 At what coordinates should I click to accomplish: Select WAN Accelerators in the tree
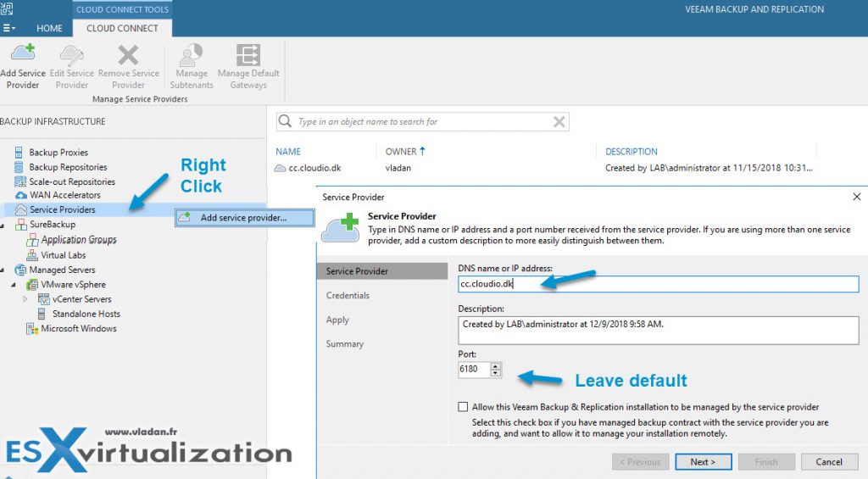tap(64, 195)
